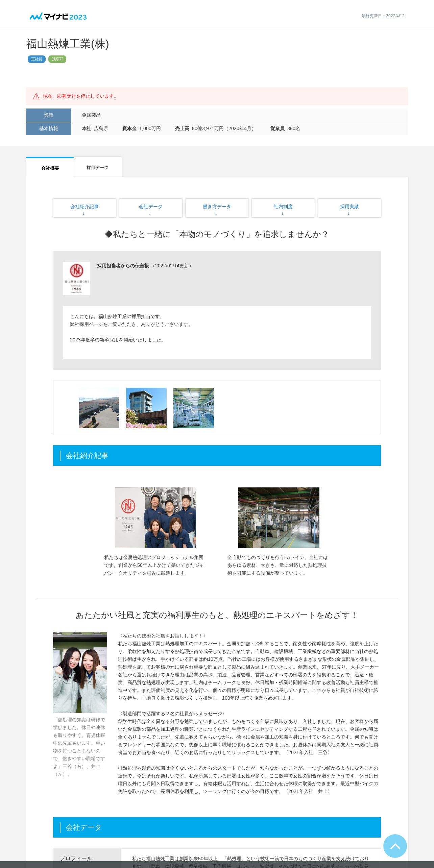Click the 会社紹介記事 blue section header
The width and height of the screenshot is (434, 868).
(217, 456)
